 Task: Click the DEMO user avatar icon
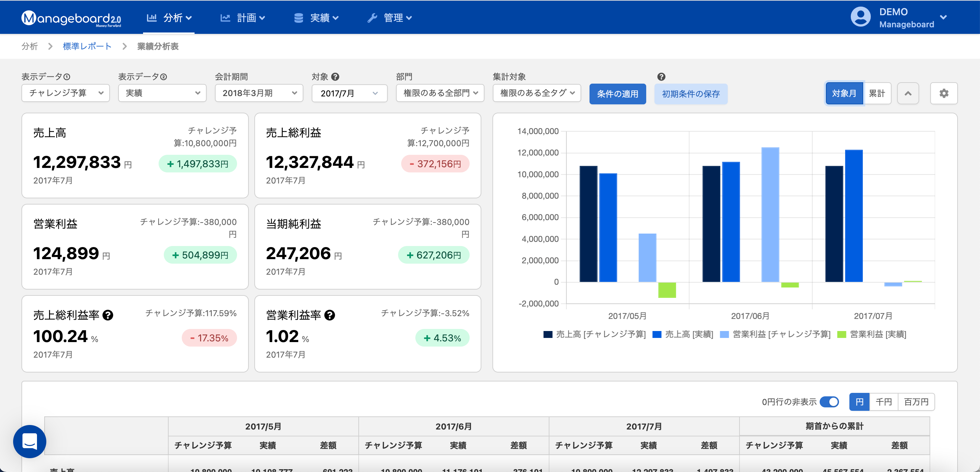tap(860, 17)
